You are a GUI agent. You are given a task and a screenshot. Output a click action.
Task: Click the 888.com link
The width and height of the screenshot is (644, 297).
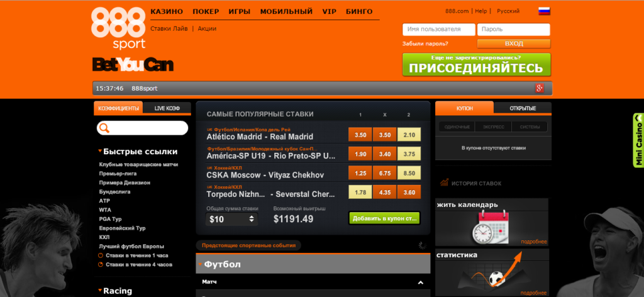coord(457,11)
